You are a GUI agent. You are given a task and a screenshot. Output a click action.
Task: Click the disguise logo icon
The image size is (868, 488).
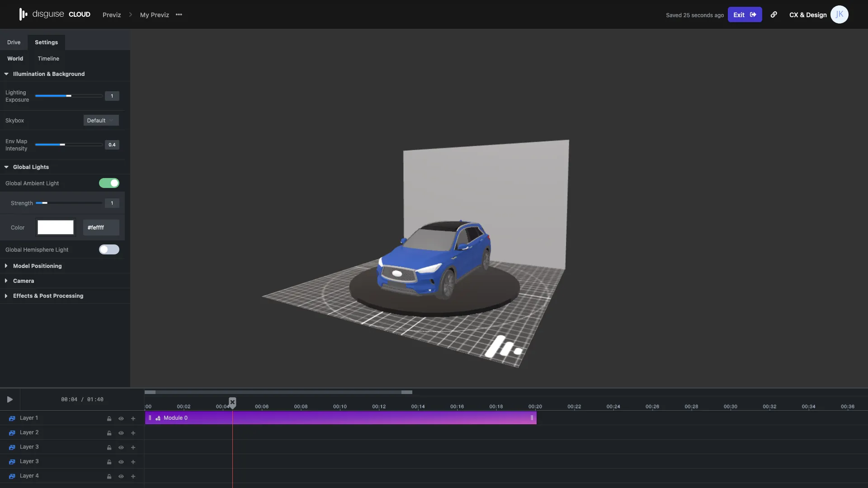coord(23,14)
